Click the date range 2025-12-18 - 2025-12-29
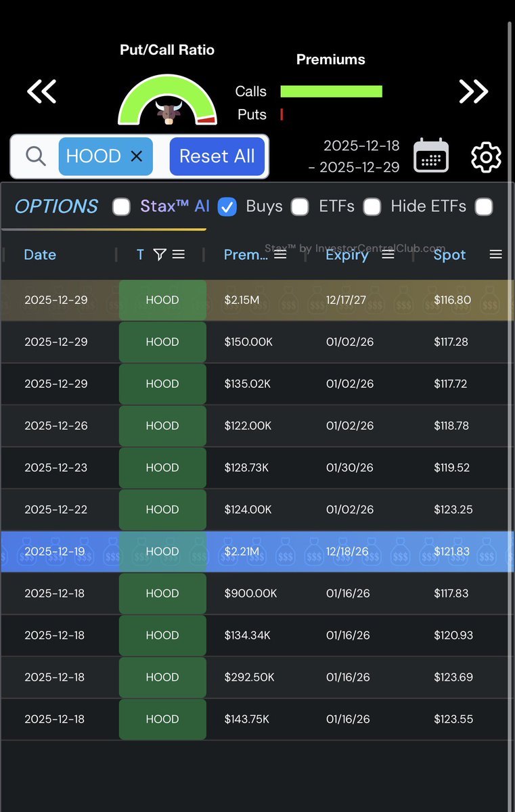The width and height of the screenshot is (515, 812). (x=354, y=156)
